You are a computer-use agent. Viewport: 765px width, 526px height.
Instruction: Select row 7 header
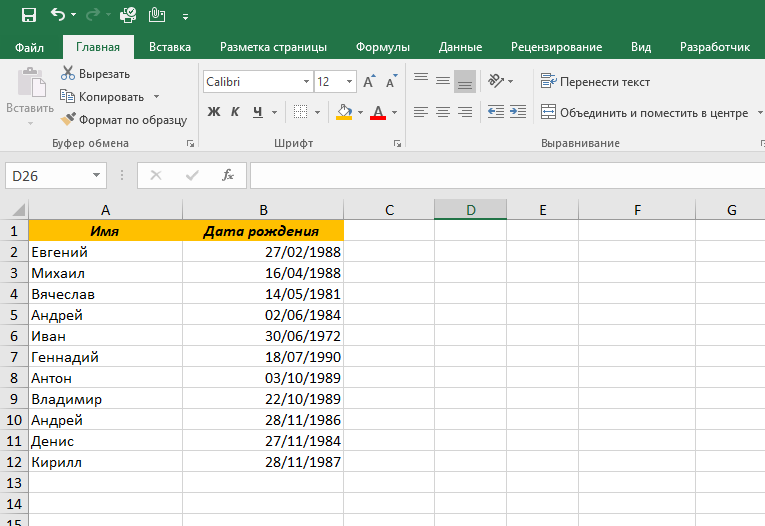[14, 357]
